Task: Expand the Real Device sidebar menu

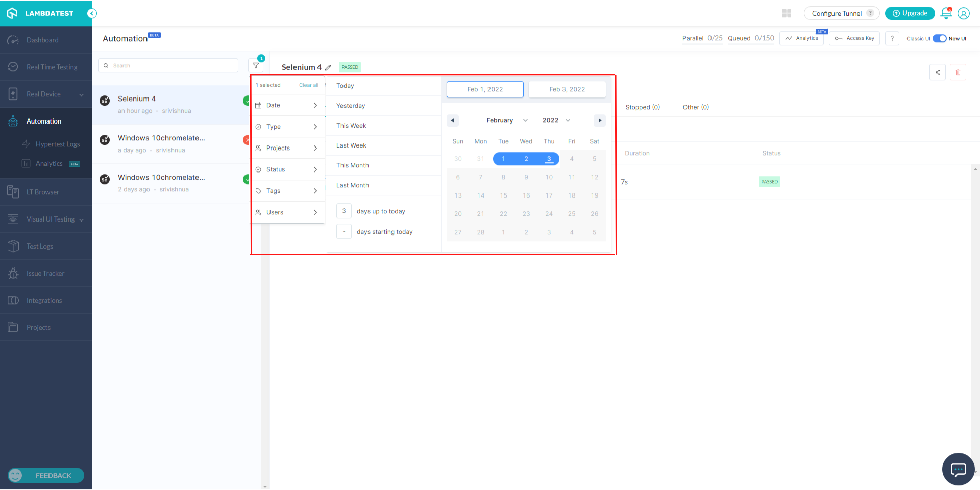Action: click(46, 94)
